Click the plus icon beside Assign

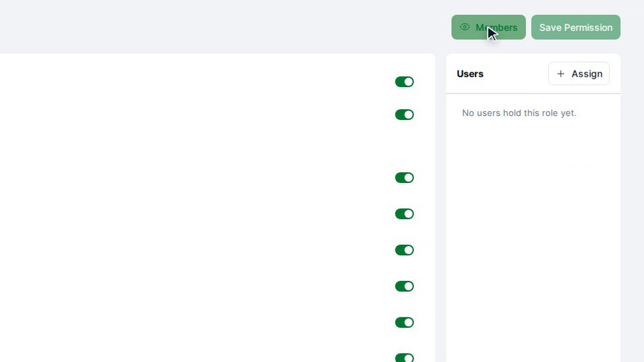coord(560,74)
